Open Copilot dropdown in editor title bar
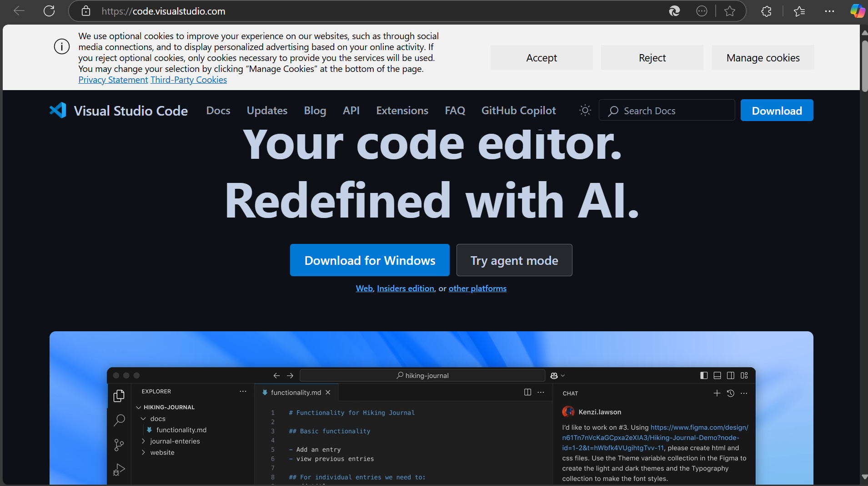868x486 pixels. click(x=557, y=375)
